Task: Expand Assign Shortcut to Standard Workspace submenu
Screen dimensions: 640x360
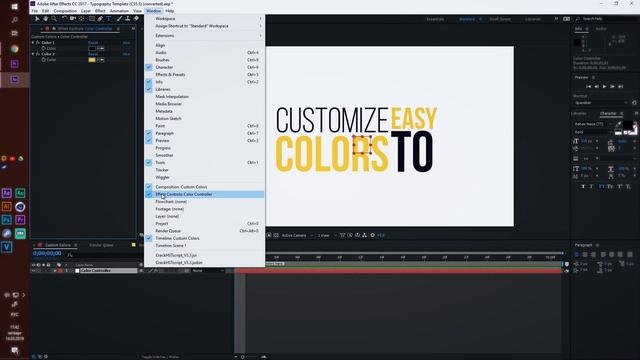Action: point(204,26)
